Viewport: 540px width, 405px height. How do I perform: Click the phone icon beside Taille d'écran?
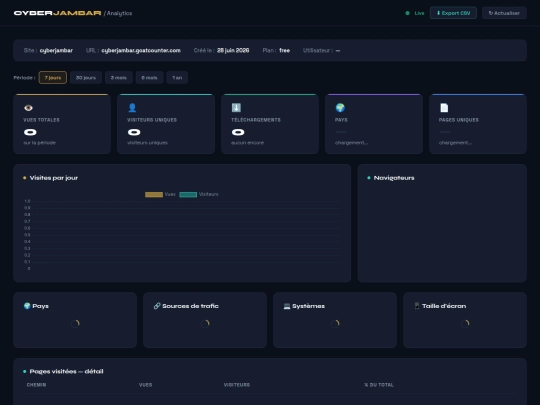point(417,306)
